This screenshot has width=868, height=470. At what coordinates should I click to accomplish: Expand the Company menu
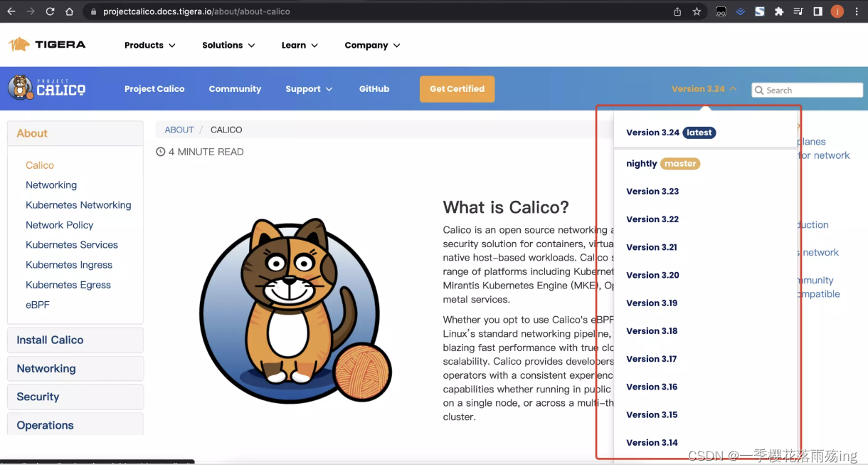point(372,45)
